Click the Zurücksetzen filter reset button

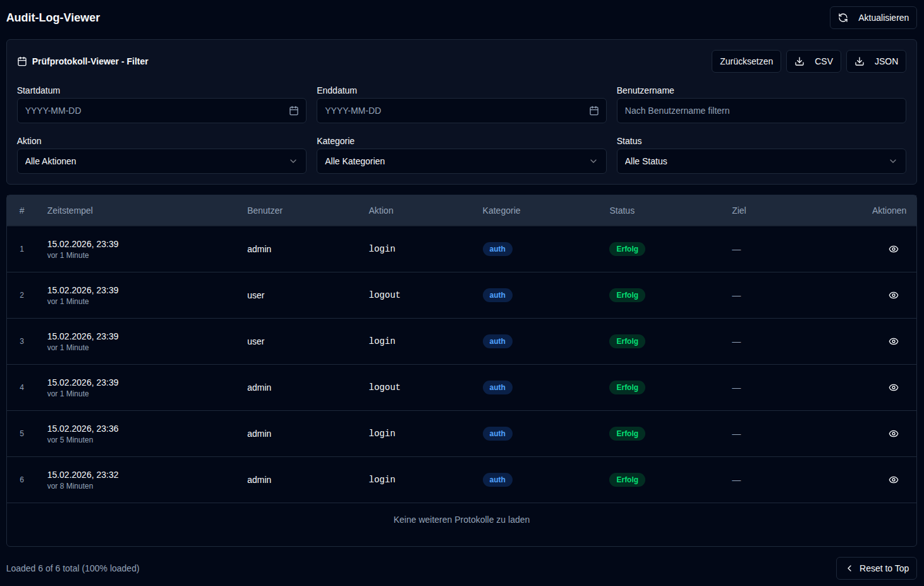tap(746, 61)
